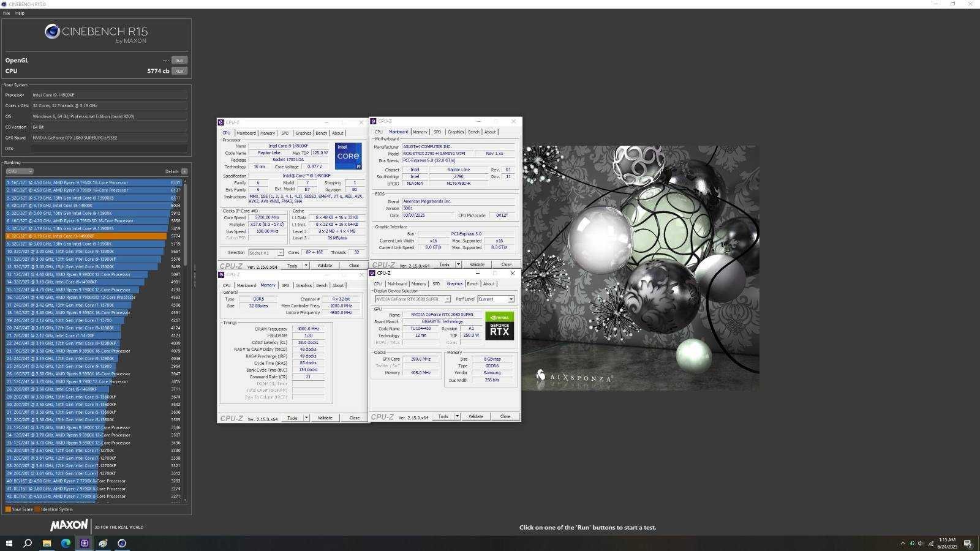Select rank 21 Intel Core i7-14700F row
The height and width of the screenshot is (551, 980).
[94, 335]
